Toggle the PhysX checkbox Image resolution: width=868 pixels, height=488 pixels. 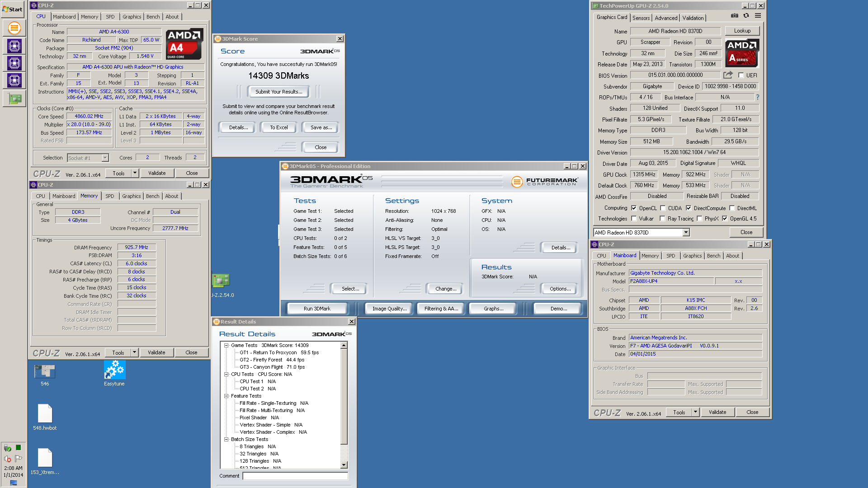(x=699, y=219)
